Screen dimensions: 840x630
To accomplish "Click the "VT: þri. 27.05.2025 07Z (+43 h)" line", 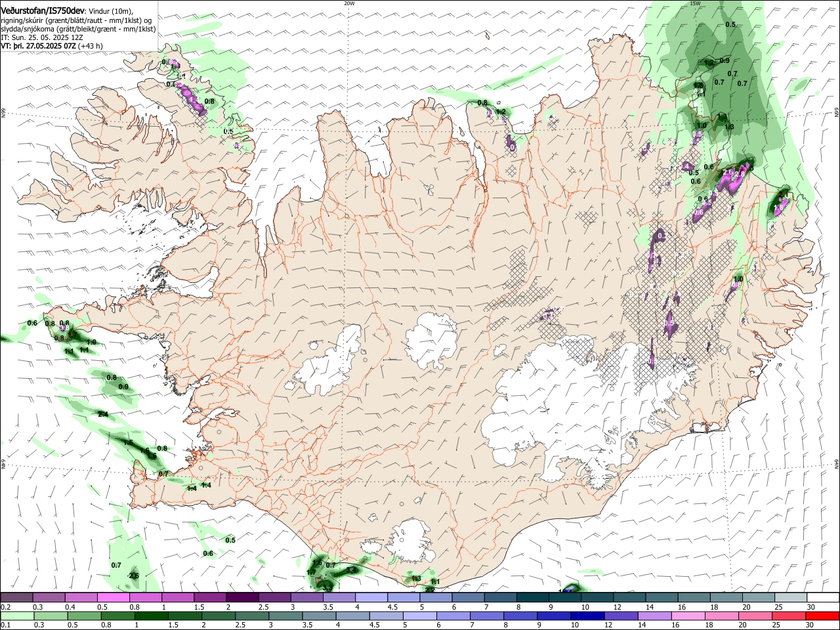I will [52, 47].
